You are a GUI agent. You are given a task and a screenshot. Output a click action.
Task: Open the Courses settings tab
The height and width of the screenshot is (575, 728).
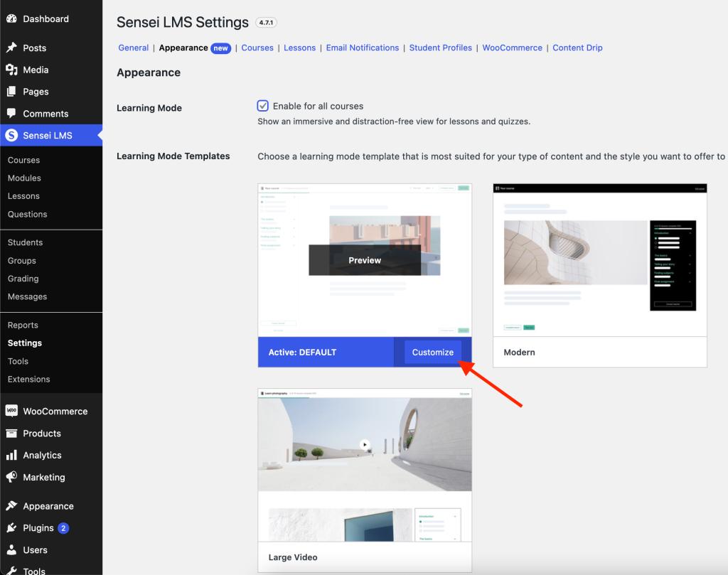257,48
